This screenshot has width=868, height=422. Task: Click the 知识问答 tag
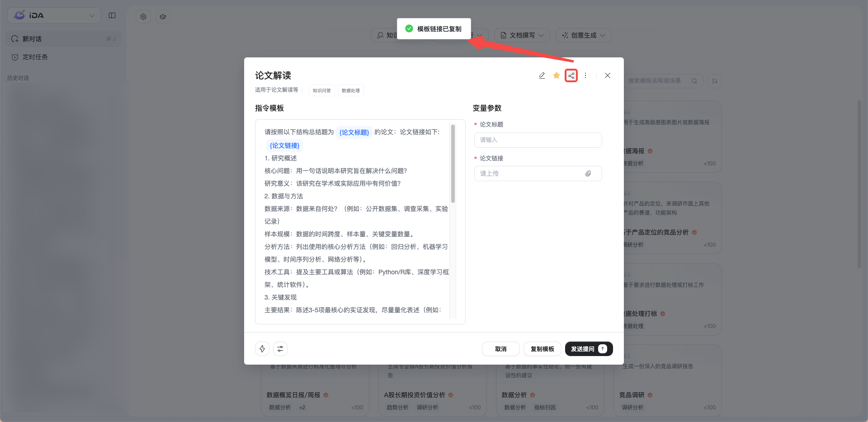(x=322, y=90)
